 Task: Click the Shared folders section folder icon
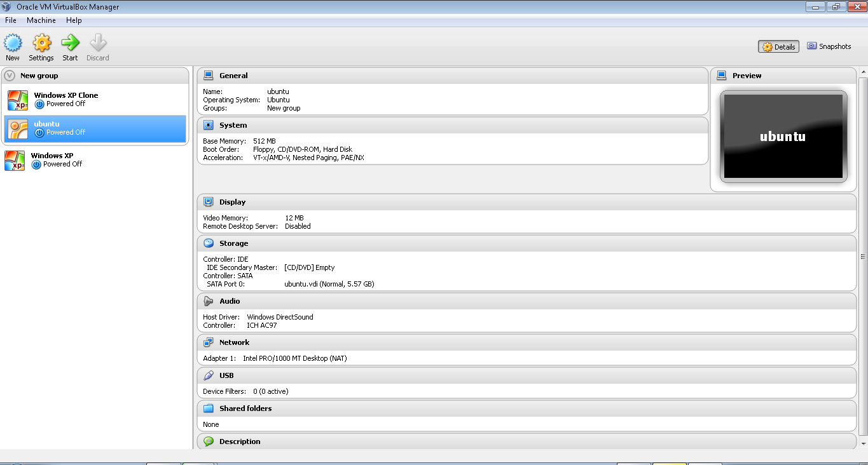pos(208,408)
